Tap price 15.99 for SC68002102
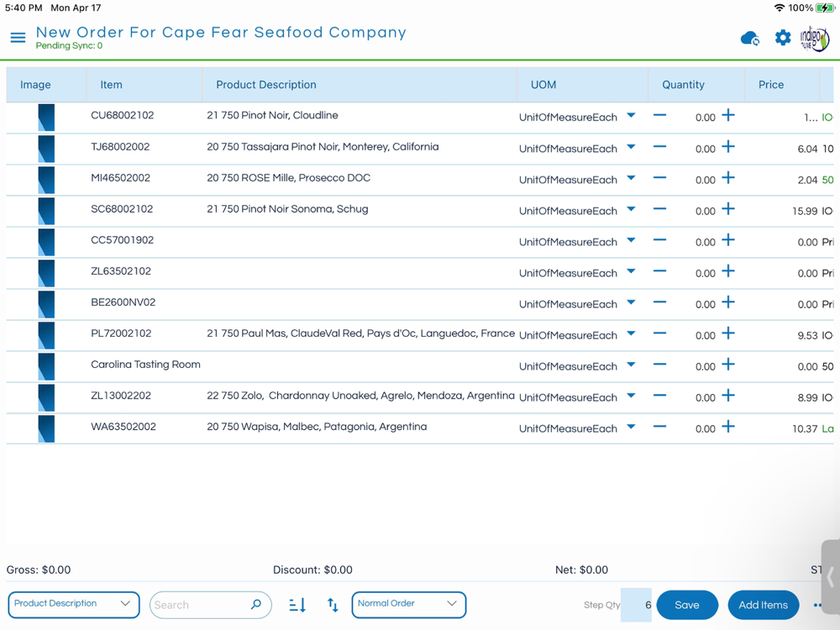This screenshot has width=840, height=630. (805, 211)
